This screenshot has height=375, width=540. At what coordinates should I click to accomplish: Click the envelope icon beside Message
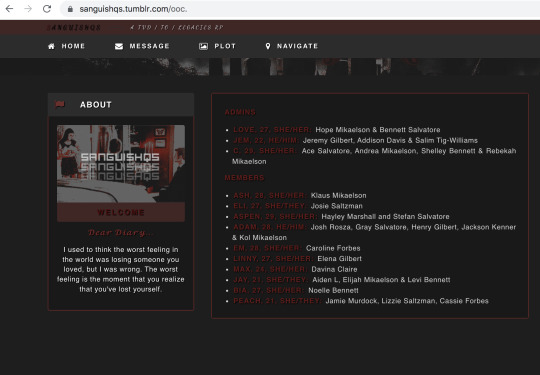(x=119, y=46)
